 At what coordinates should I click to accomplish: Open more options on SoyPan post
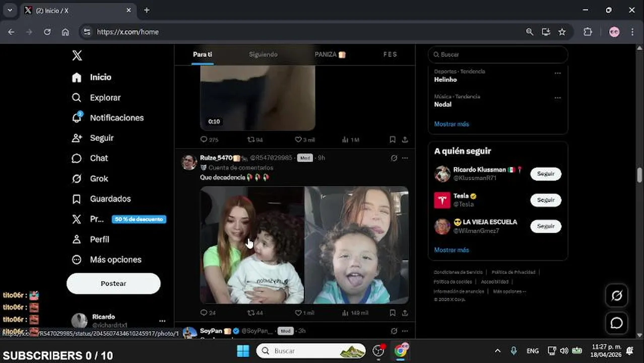[405, 331]
